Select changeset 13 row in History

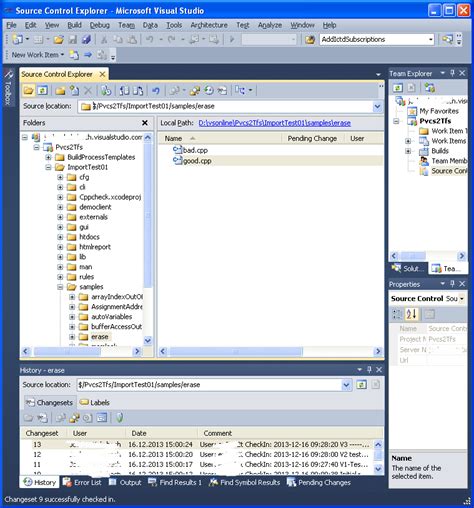coord(197,444)
